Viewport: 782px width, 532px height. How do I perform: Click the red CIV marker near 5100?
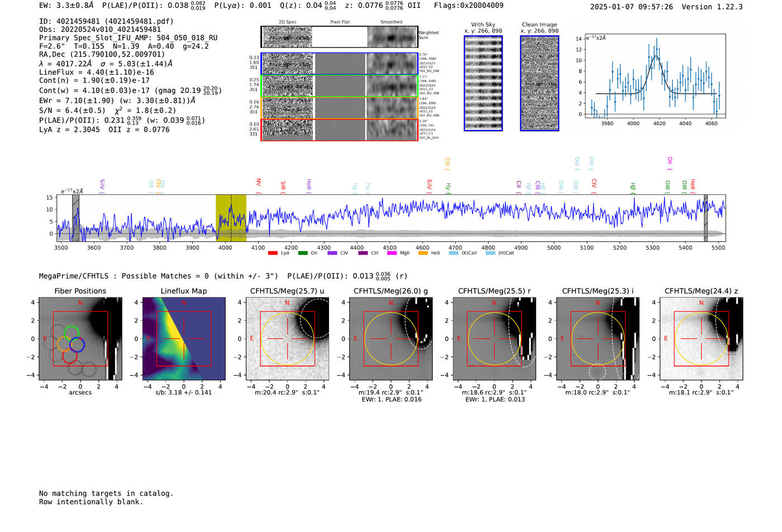click(x=594, y=186)
